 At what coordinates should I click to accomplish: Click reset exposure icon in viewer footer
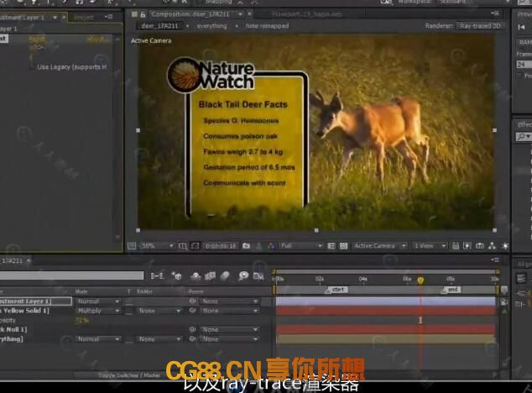505,245
